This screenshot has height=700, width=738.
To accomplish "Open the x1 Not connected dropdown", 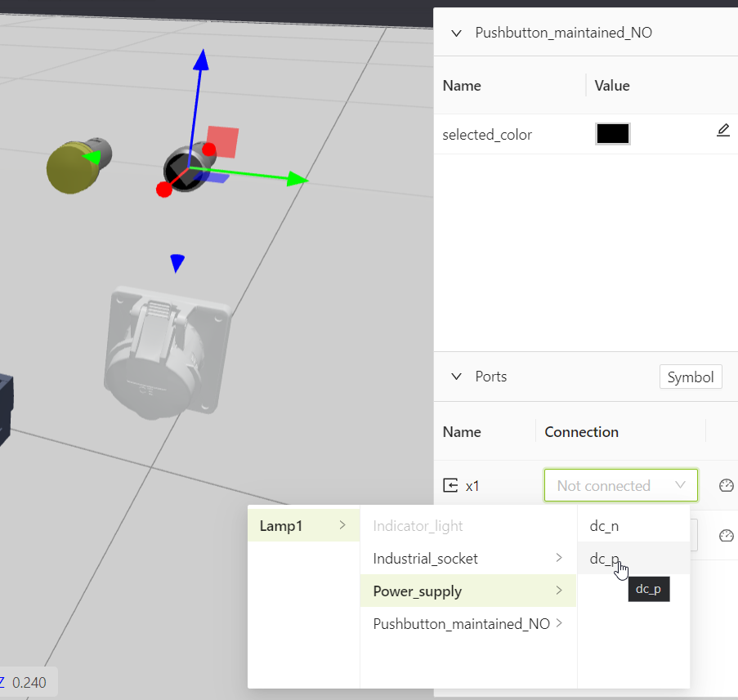I will coord(621,485).
